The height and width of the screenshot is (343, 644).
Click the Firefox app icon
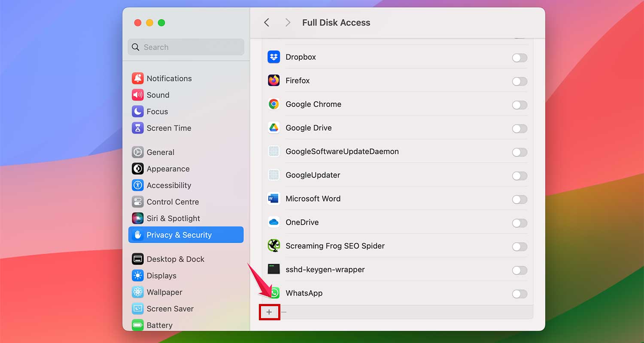tap(273, 80)
